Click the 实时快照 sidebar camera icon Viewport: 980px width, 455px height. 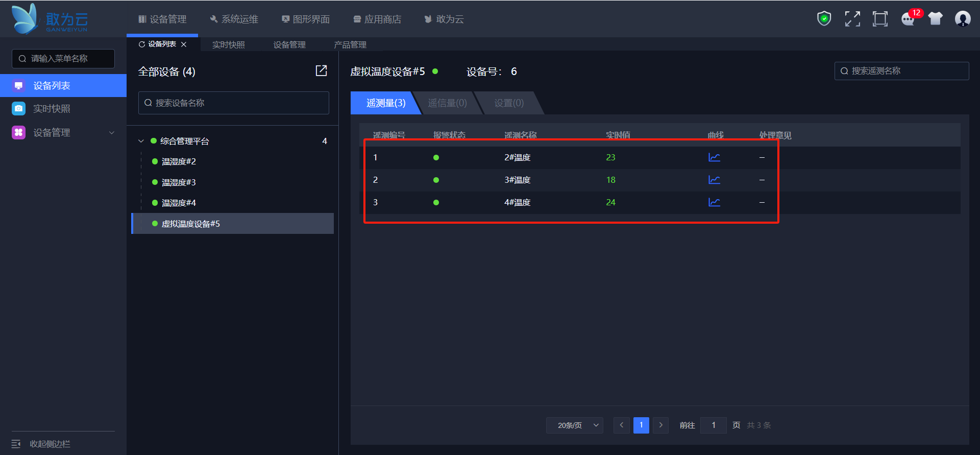[x=19, y=108]
